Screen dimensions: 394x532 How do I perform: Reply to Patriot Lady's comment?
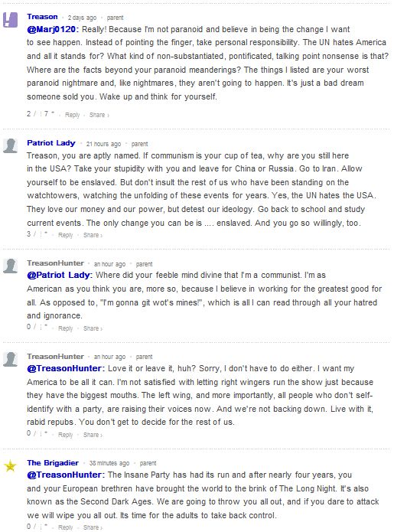66,235
